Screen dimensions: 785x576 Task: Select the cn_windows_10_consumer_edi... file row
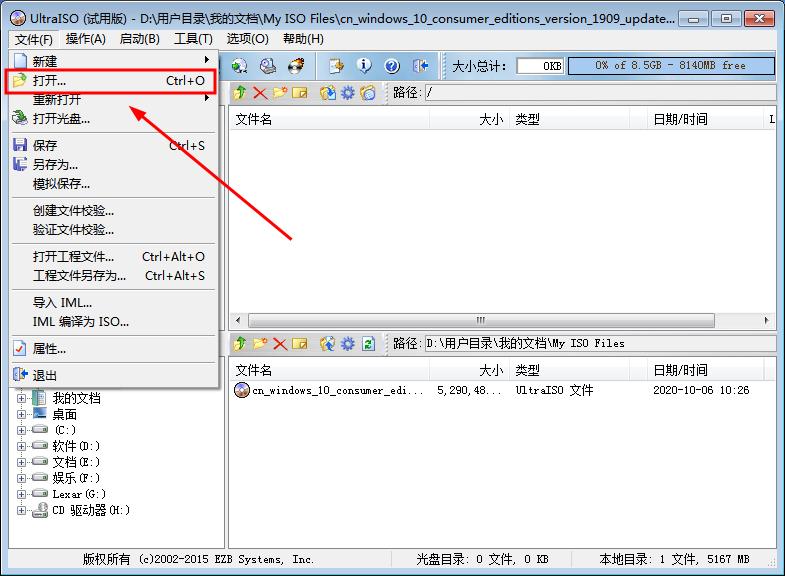503,390
